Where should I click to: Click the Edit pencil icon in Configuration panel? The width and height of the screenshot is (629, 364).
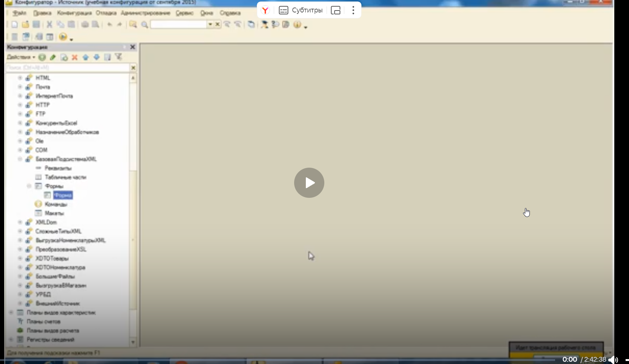53,57
